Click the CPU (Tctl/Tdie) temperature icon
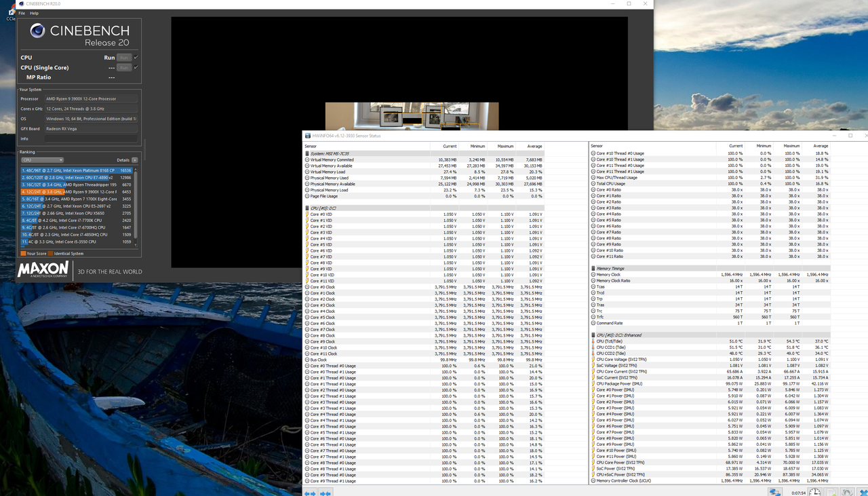Image resolution: width=868 pixels, height=496 pixels. point(593,341)
